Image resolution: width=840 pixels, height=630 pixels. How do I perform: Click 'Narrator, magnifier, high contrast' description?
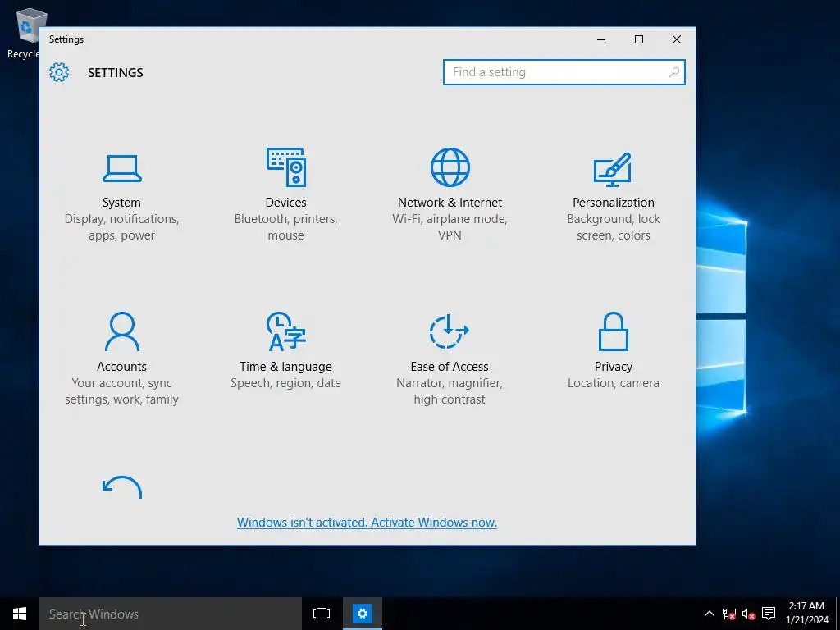click(x=450, y=391)
